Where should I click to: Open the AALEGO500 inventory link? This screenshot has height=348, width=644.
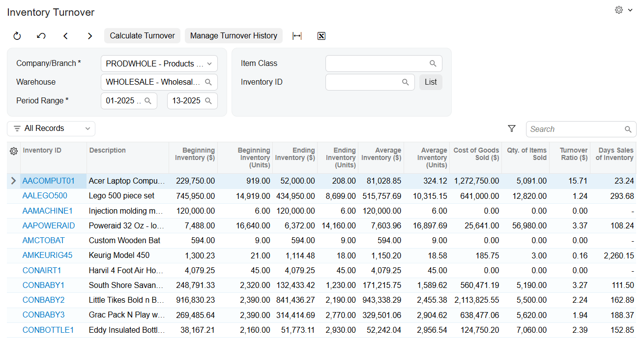45,196
